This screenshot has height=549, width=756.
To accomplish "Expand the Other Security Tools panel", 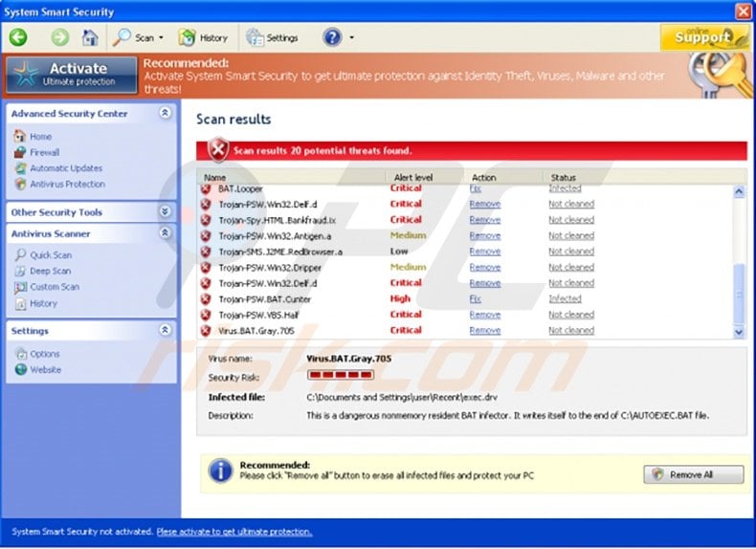I will (165, 211).
